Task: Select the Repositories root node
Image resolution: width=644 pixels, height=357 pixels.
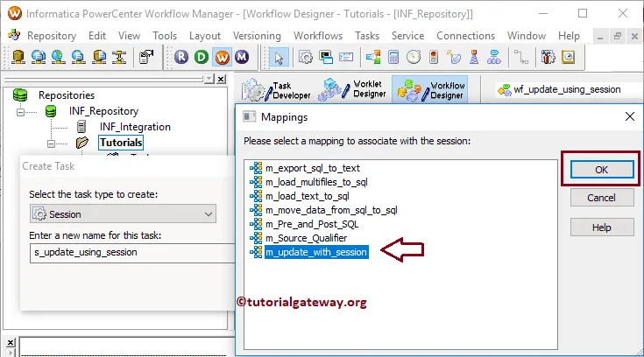Action: coord(66,95)
